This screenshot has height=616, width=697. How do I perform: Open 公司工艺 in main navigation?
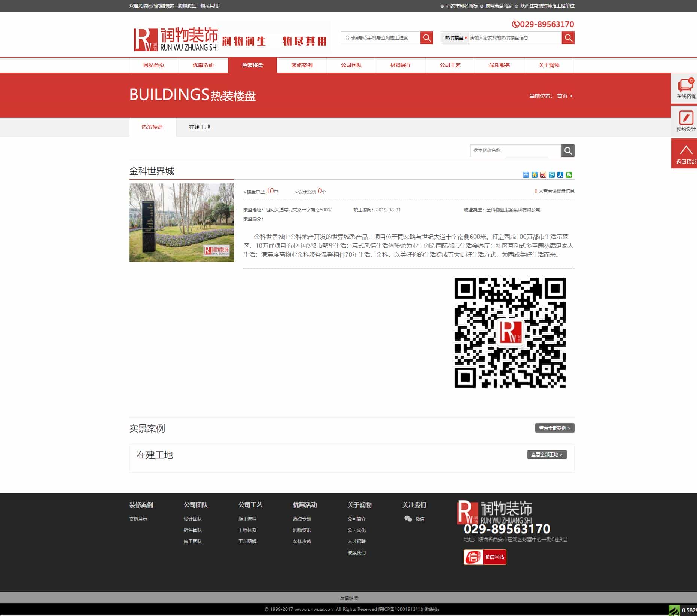[450, 65]
